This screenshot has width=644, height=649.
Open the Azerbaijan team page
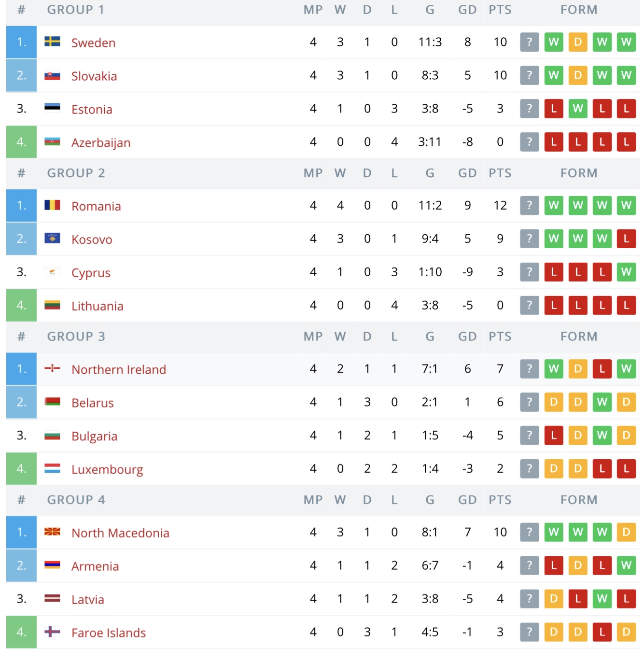point(101,143)
